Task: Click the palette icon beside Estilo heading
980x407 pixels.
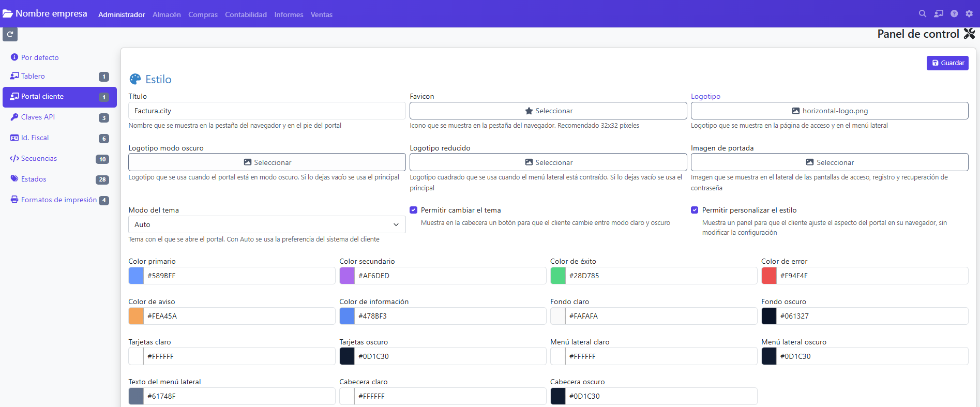Action: pos(135,79)
